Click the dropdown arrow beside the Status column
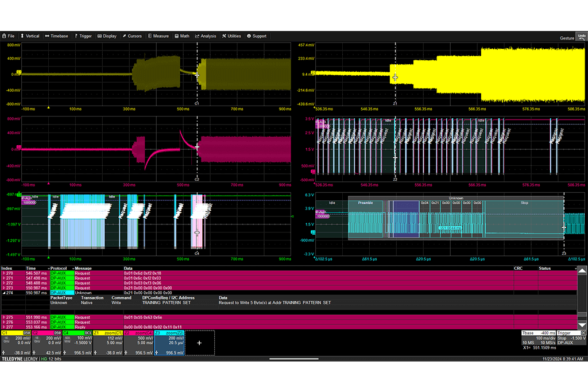588x392 pixels. coord(577,268)
